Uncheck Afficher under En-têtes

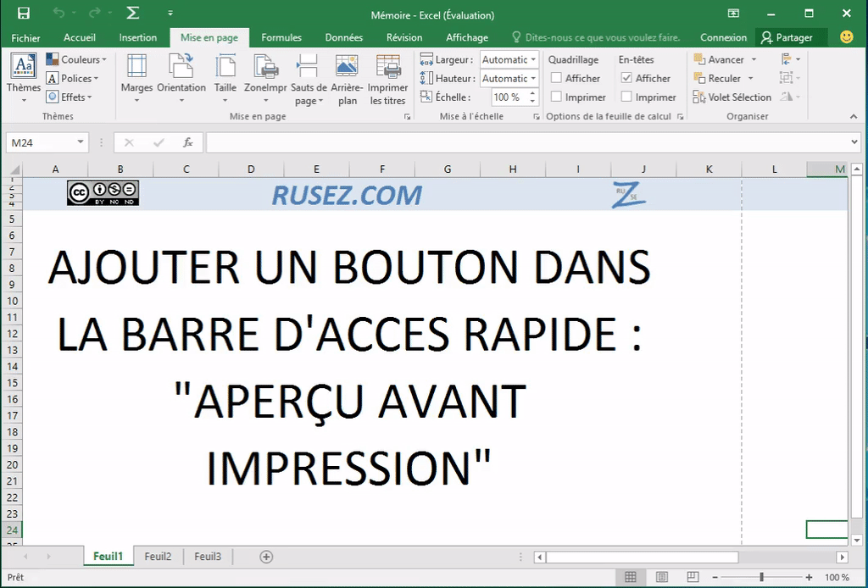click(627, 78)
